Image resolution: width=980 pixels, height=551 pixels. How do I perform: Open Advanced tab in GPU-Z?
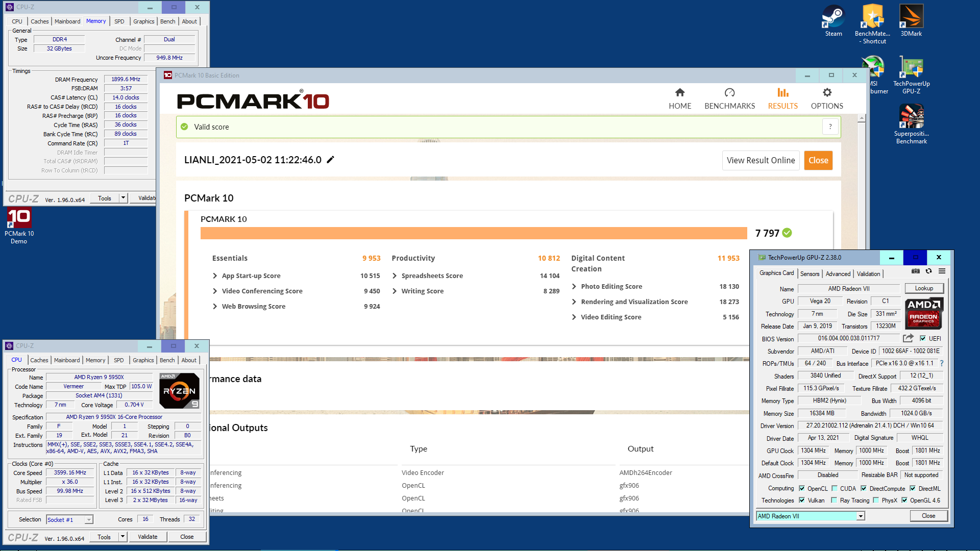(x=838, y=274)
